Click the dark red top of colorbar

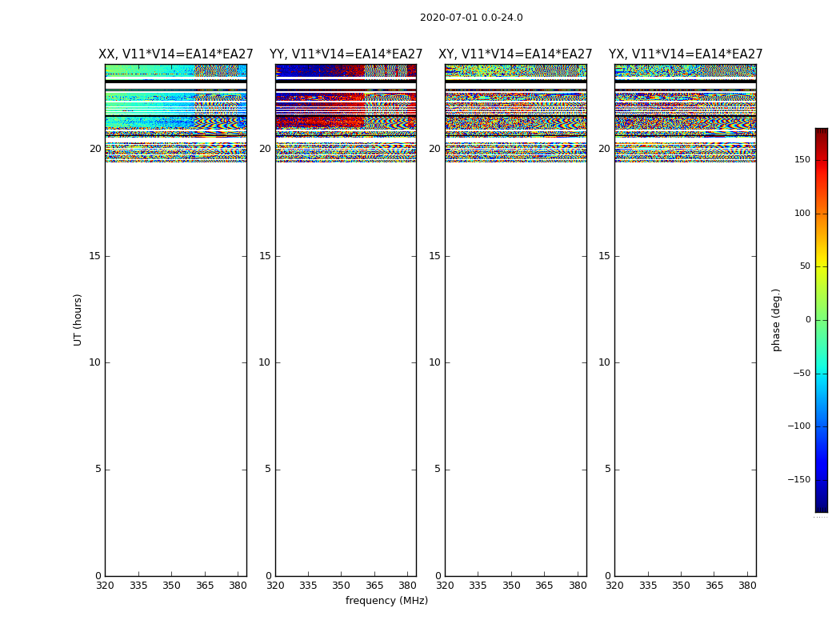821,133
